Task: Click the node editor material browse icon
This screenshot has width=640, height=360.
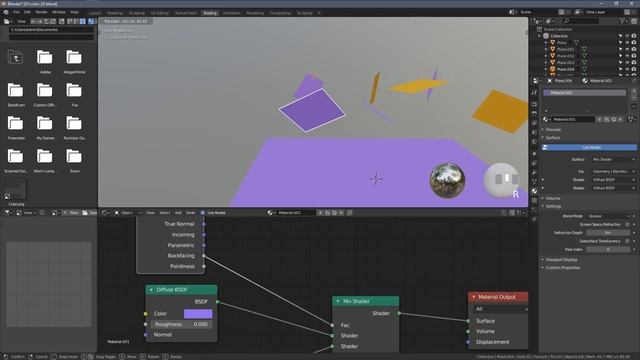Action: (271, 213)
